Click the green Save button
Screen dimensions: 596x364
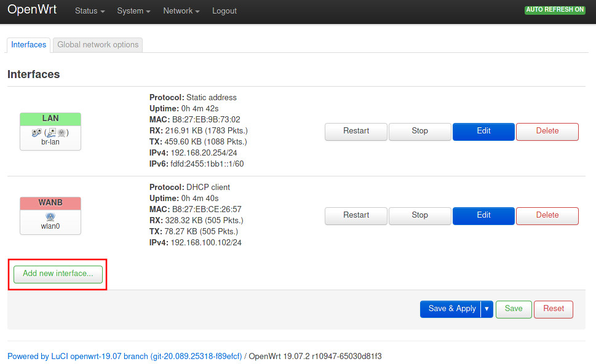pos(514,309)
